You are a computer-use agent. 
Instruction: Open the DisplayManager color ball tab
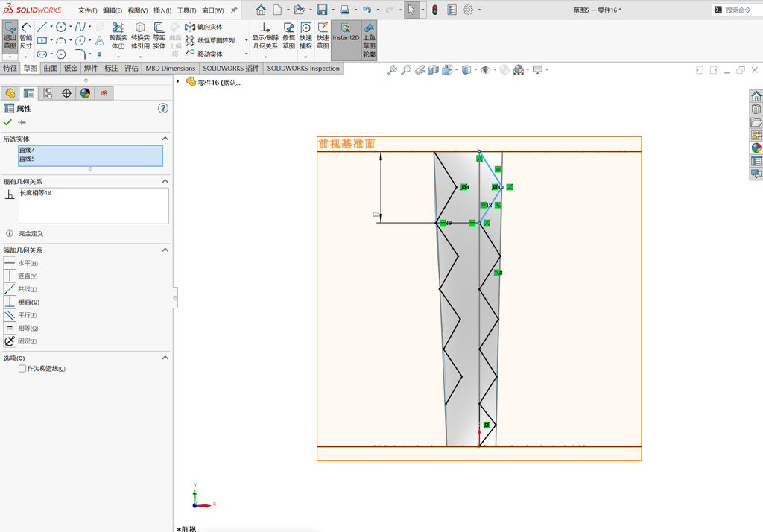[85, 93]
